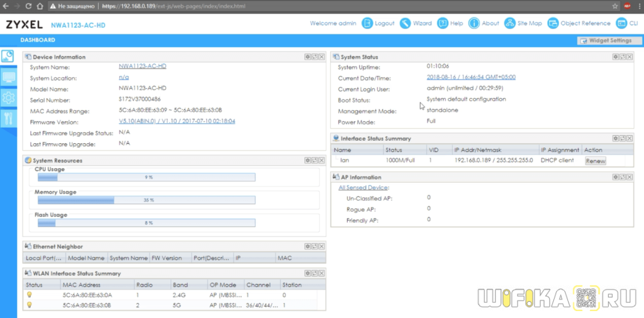Refresh the System Status widget
This screenshot has width=644, height=318.
point(622,57)
